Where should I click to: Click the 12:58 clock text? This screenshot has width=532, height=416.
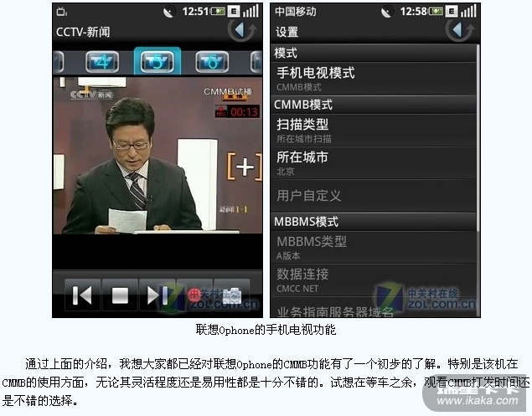click(x=413, y=12)
